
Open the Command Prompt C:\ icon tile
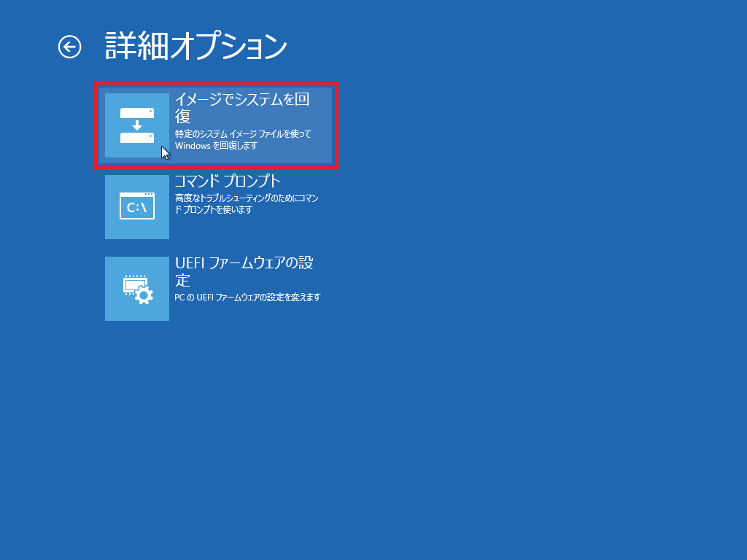point(137,206)
